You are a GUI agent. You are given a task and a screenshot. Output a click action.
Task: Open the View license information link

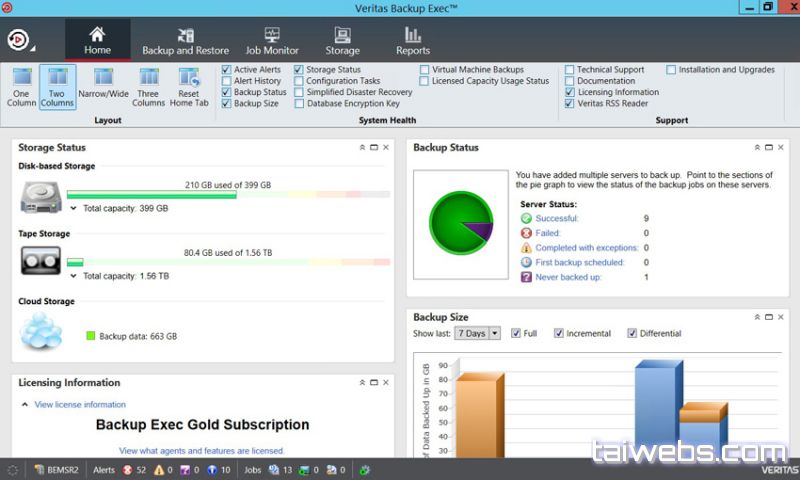tap(80, 405)
